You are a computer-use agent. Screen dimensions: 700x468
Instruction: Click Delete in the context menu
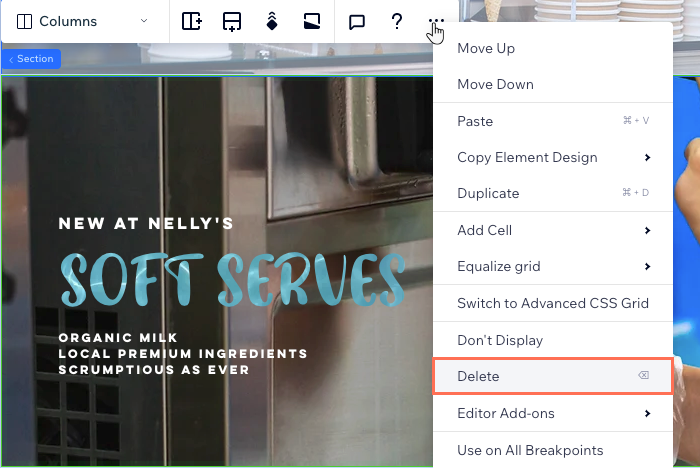553,376
